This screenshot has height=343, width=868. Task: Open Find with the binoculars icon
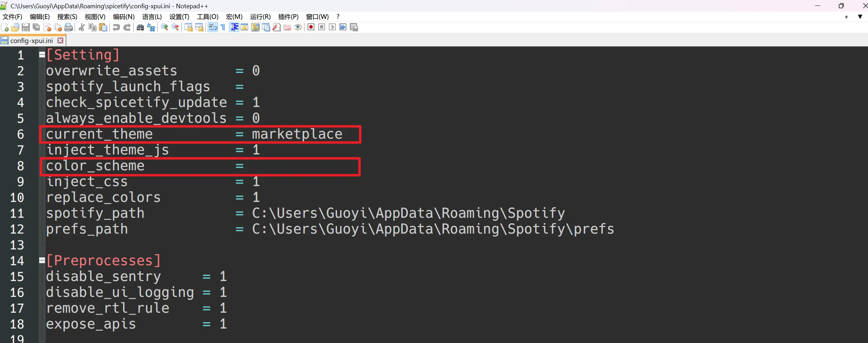tap(140, 27)
